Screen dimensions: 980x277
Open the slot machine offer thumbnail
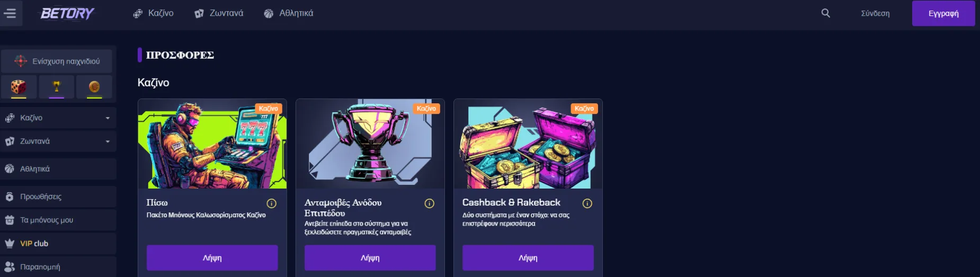[x=212, y=144]
